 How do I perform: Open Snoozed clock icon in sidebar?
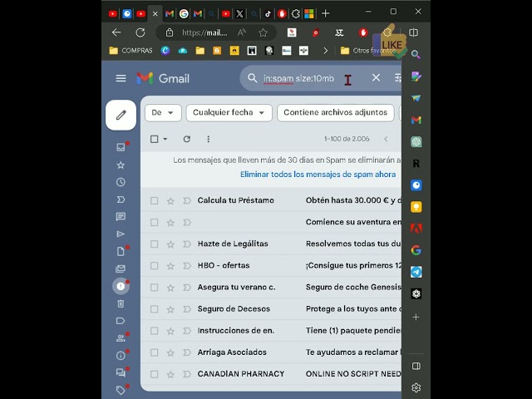coord(121,182)
